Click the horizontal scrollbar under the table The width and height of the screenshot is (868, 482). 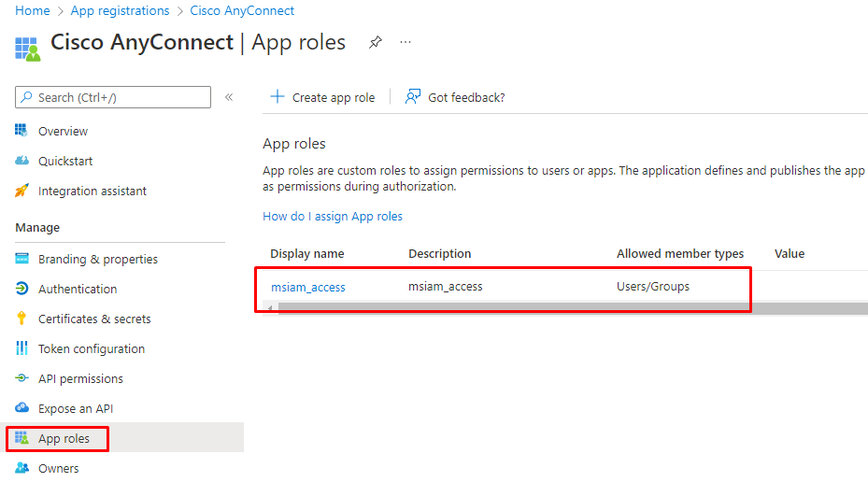pyautogui.click(x=561, y=308)
